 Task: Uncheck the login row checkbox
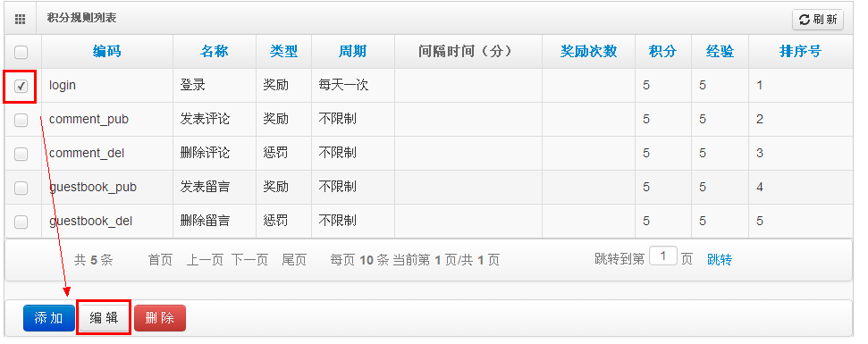pos(21,86)
